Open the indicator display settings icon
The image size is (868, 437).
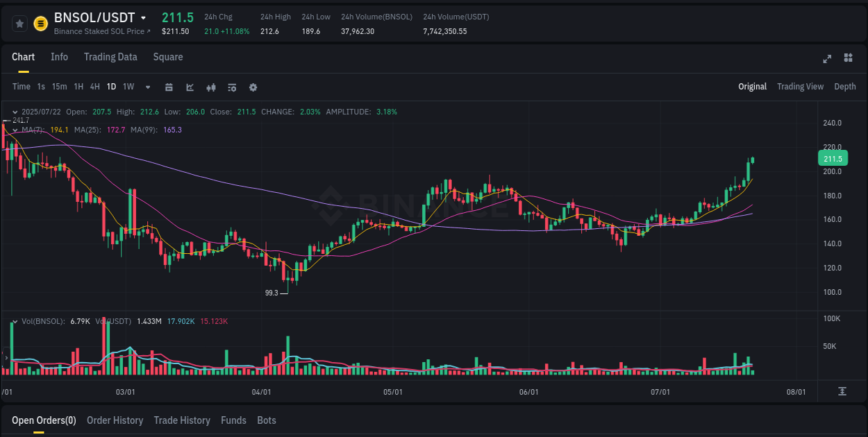231,87
